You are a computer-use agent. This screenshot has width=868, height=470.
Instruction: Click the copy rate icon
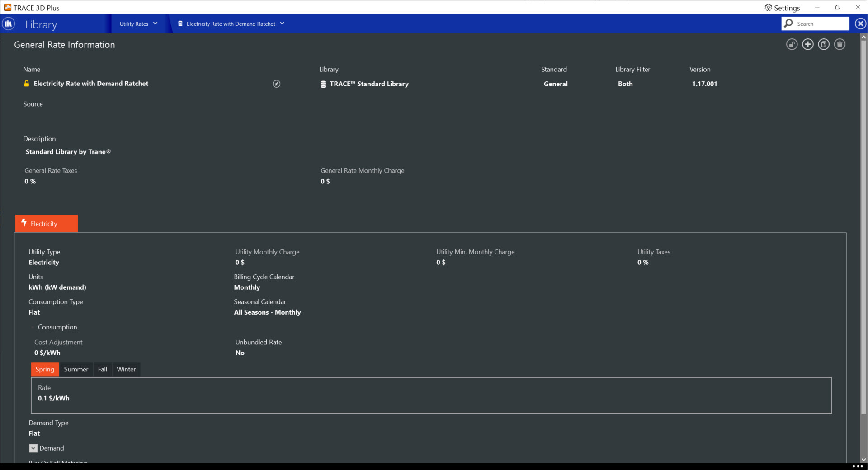point(824,44)
